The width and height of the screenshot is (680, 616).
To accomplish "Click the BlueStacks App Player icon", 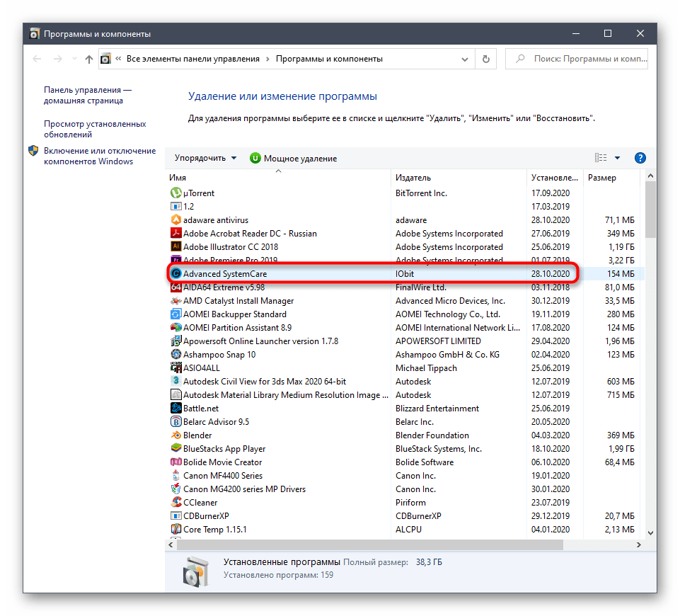I will pyautogui.click(x=176, y=449).
